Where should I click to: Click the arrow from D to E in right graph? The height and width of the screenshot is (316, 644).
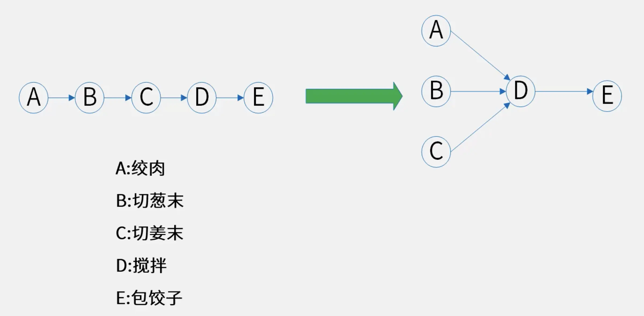click(563, 92)
